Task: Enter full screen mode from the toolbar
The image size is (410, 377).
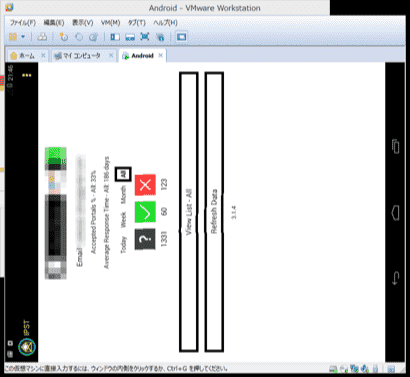Action: click(145, 37)
